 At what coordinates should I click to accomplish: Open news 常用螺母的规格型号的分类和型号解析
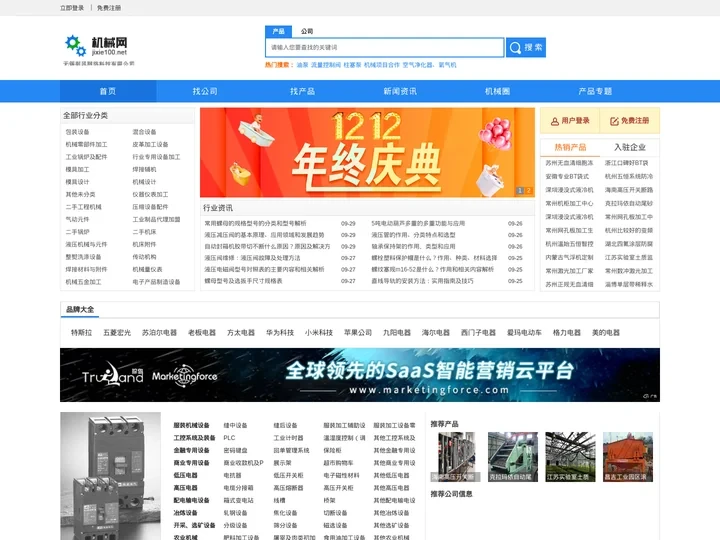click(255, 223)
